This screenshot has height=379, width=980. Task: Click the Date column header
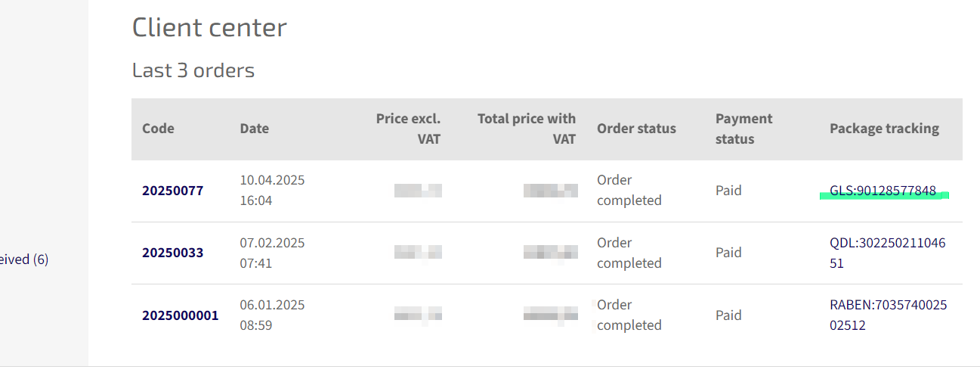coord(254,129)
